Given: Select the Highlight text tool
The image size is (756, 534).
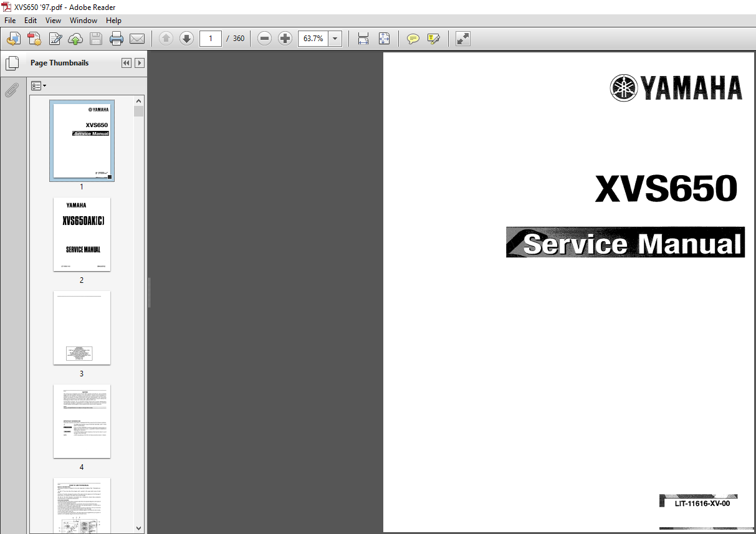Looking at the screenshot, I should (433, 39).
